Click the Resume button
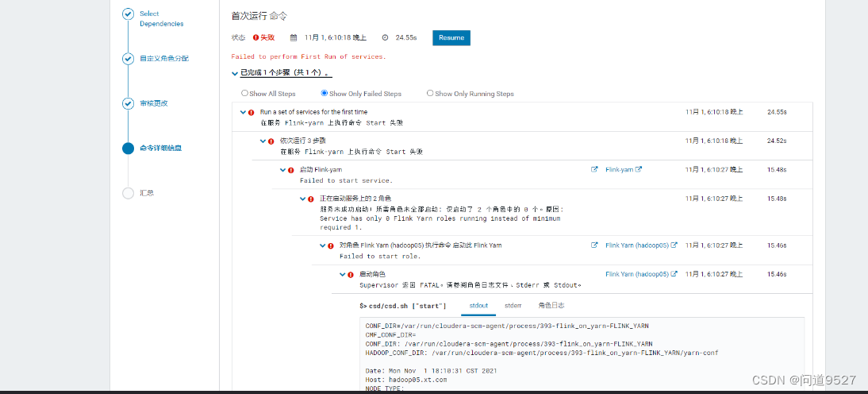Screen dimensions: 868x394 pyautogui.click(x=451, y=37)
